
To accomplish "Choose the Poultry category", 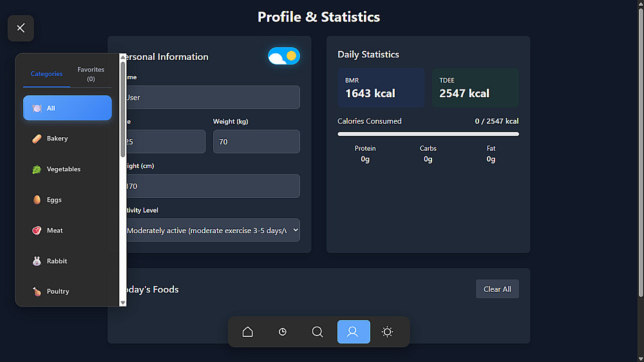I will (68, 291).
